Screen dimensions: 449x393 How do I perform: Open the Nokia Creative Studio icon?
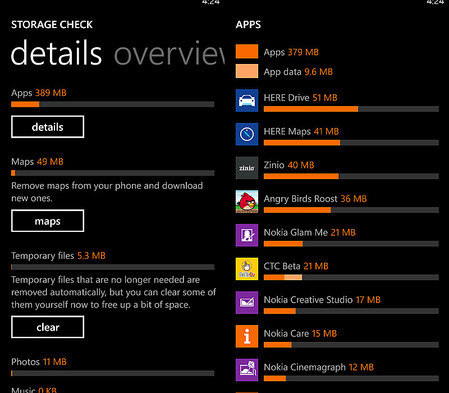[247, 302]
